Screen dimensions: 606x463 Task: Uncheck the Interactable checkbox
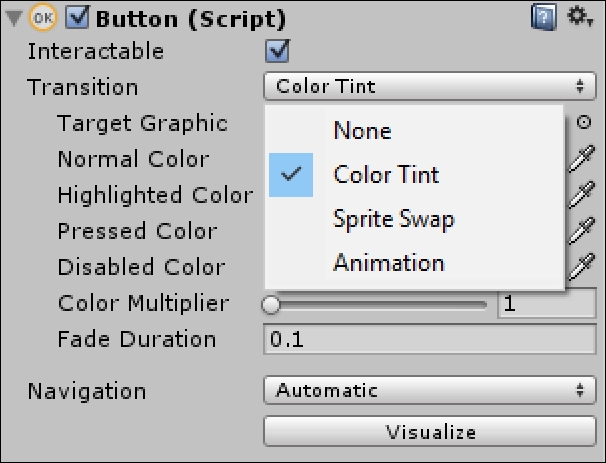point(277,51)
